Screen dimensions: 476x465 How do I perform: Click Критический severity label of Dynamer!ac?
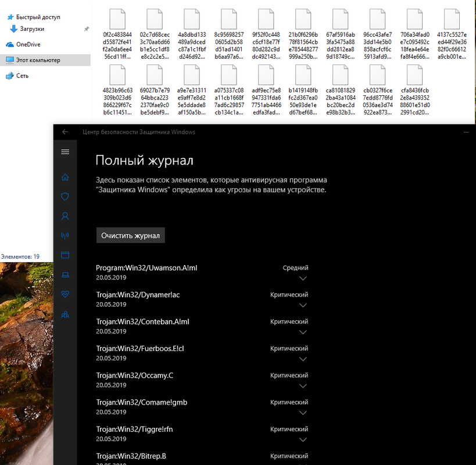(x=289, y=295)
